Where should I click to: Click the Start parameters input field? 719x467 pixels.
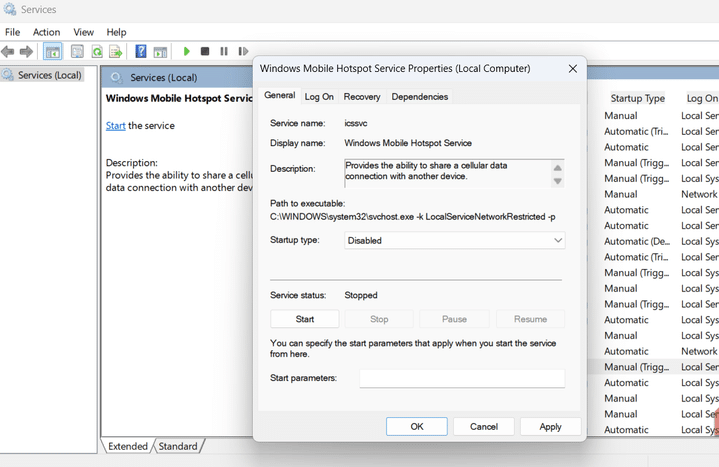click(462, 378)
